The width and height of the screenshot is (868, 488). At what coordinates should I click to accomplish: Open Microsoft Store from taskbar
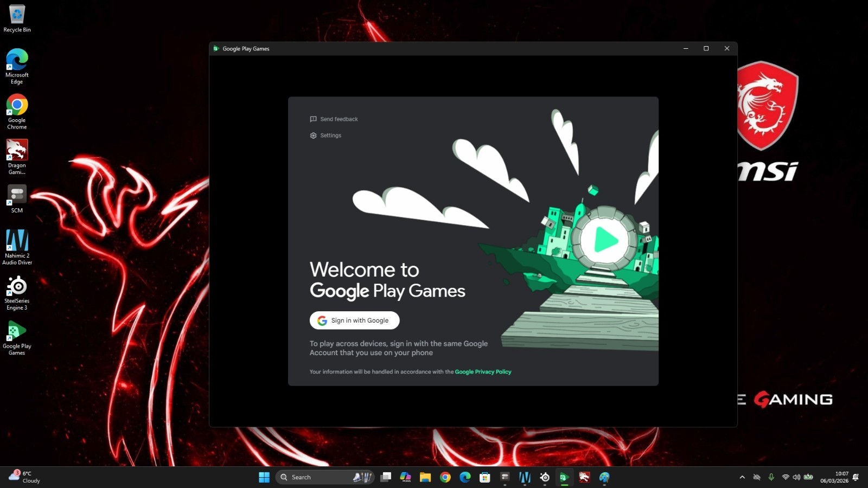[485, 477]
